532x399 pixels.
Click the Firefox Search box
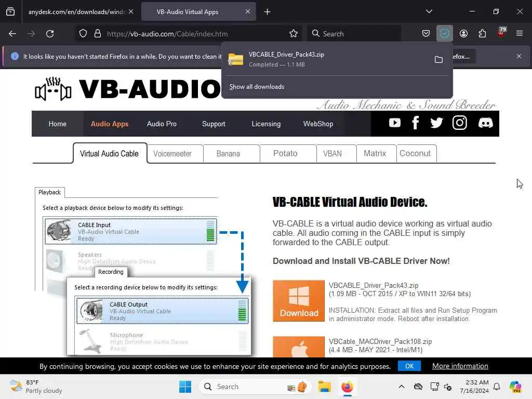point(354,34)
